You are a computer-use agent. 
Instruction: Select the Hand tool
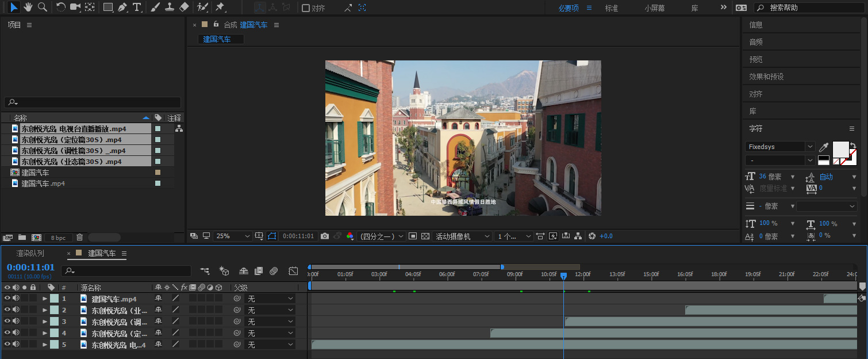coord(28,7)
